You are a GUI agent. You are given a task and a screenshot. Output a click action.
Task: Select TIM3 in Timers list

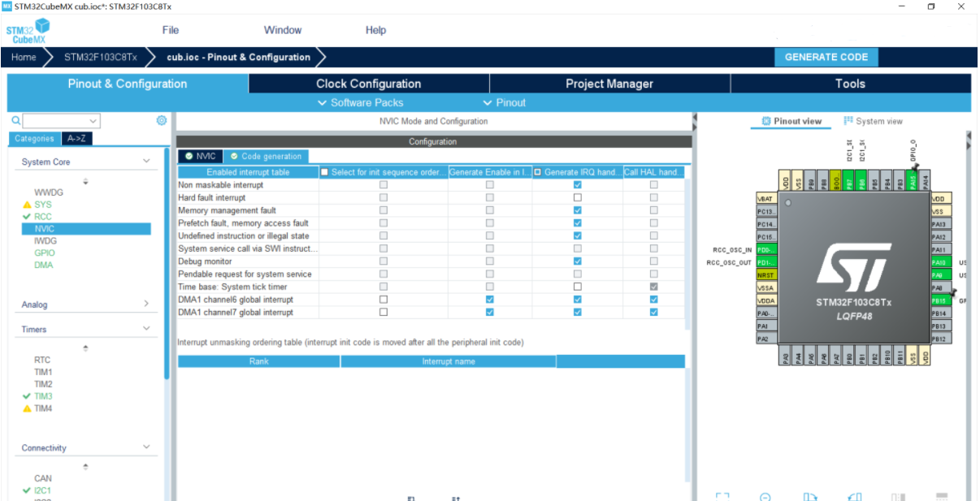point(43,396)
